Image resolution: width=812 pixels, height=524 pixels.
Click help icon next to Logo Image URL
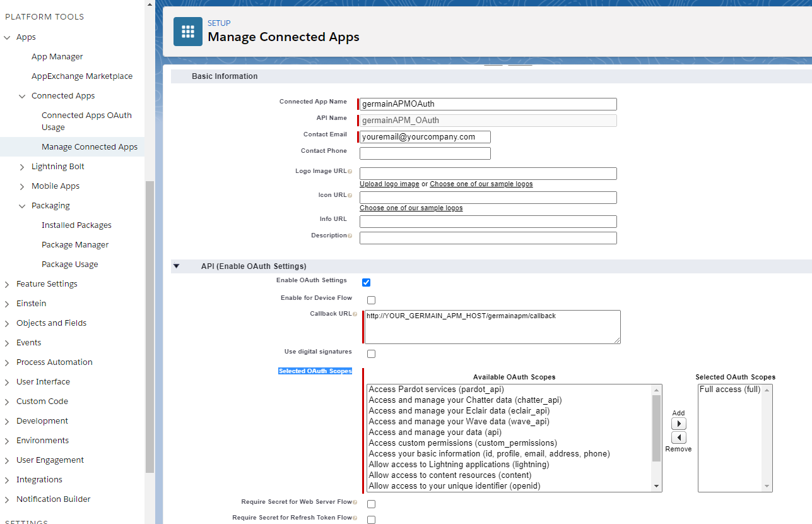(350, 172)
